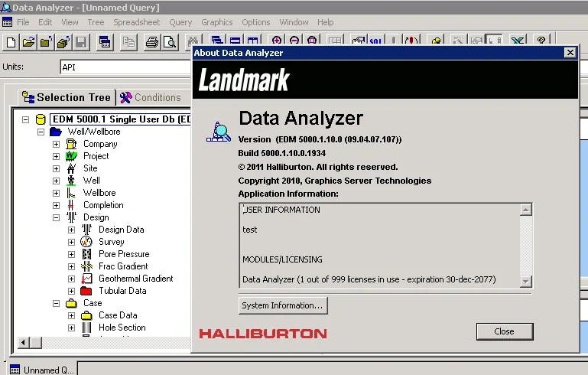The image size is (588, 375).
Task: Click the spreadsheet calculator toolbar icon
Action: [x=105, y=42]
